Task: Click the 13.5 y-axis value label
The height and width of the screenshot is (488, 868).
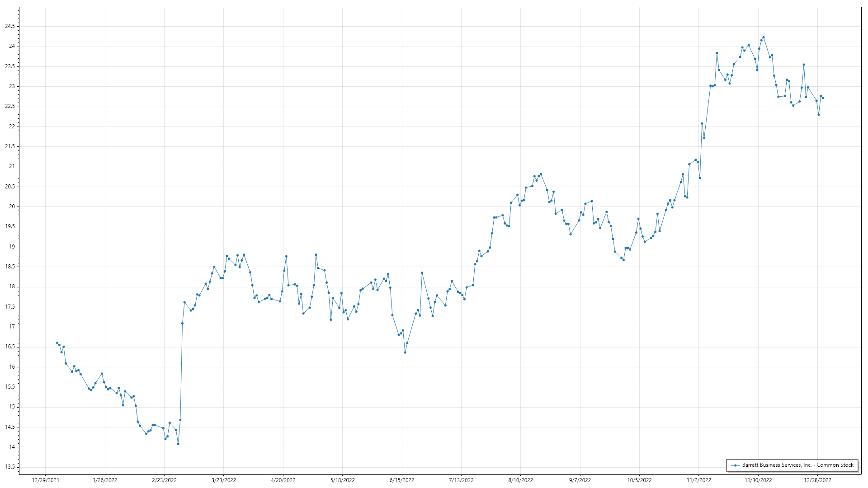Action: 10,467
